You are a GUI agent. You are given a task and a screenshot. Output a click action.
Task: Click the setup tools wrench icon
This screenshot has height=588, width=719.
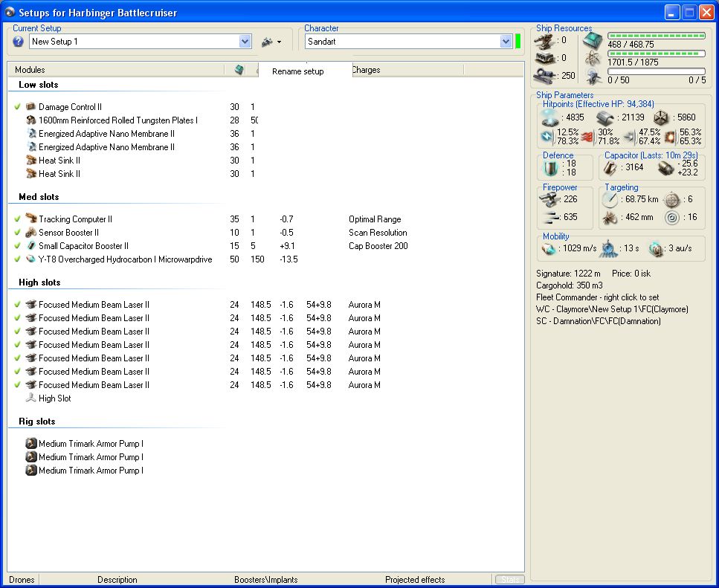tap(267, 42)
